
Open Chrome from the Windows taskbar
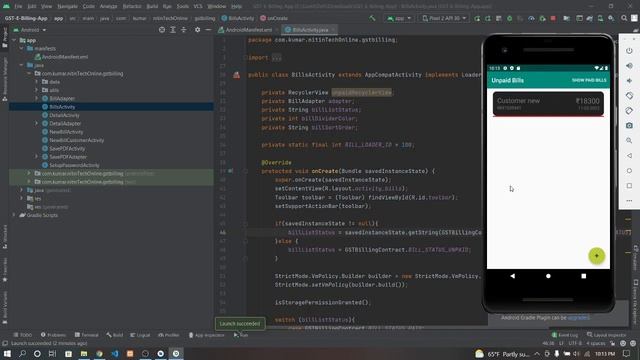[99, 353]
